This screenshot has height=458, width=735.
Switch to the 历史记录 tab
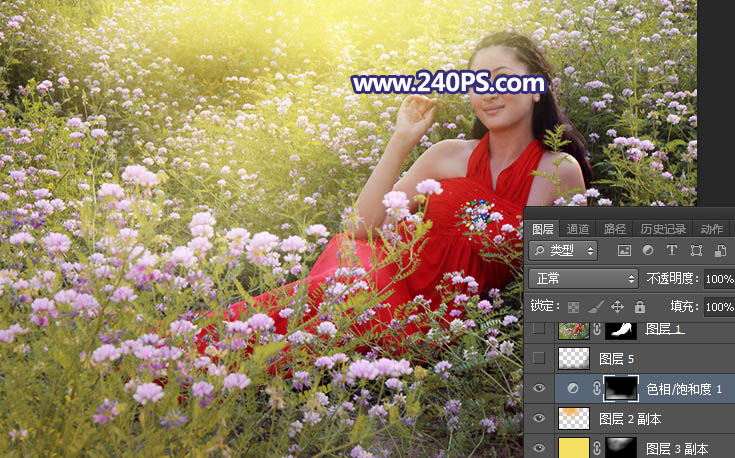[663, 228]
